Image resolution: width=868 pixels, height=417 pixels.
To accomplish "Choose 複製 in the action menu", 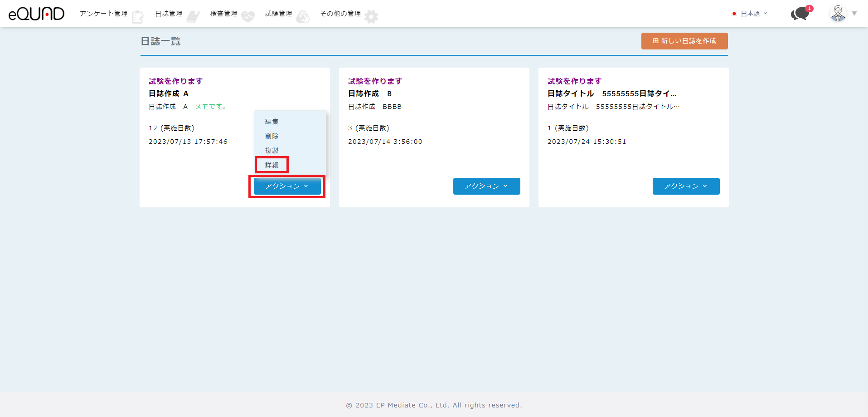I will tap(272, 151).
